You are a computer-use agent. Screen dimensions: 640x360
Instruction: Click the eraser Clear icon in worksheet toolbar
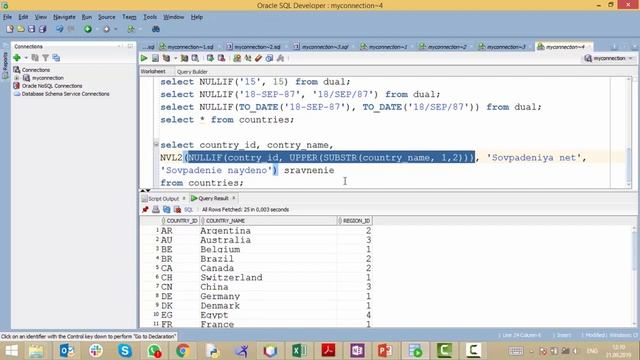(x=258, y=58)
